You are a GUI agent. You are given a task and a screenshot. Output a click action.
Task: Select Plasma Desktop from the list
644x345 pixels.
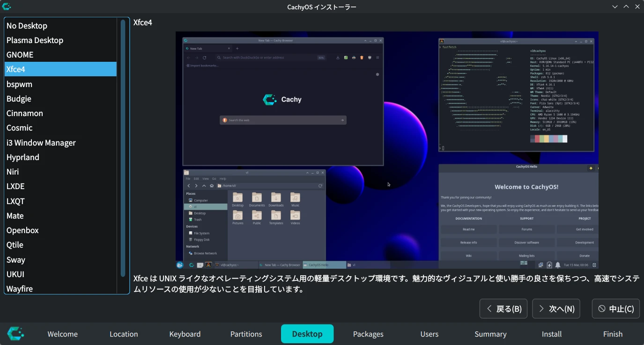point(35,40)
